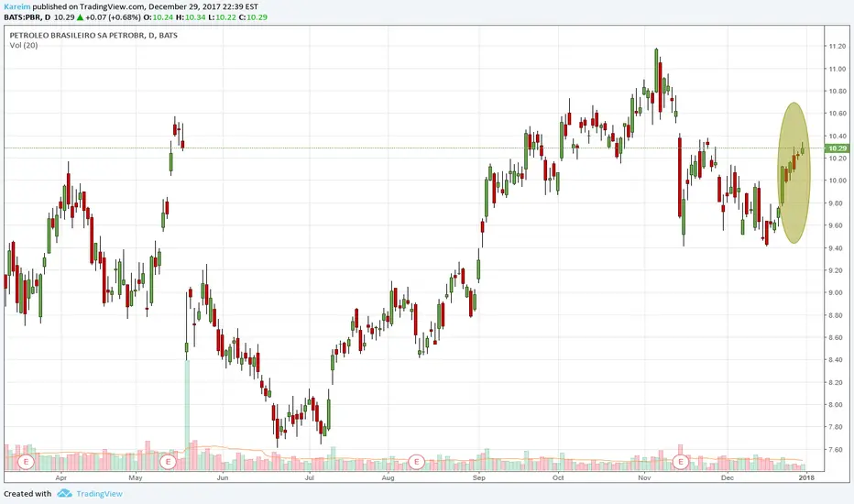Click the earnings E marker in August
This screenshot has width=854, height=504.
pyautogui.click(x=416, y=462)
